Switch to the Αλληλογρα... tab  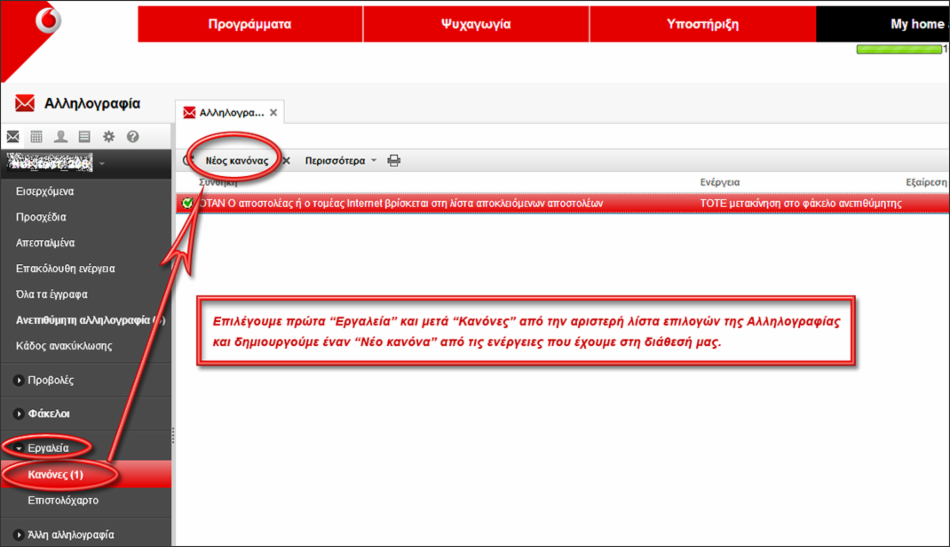click(x=231, y=113)
